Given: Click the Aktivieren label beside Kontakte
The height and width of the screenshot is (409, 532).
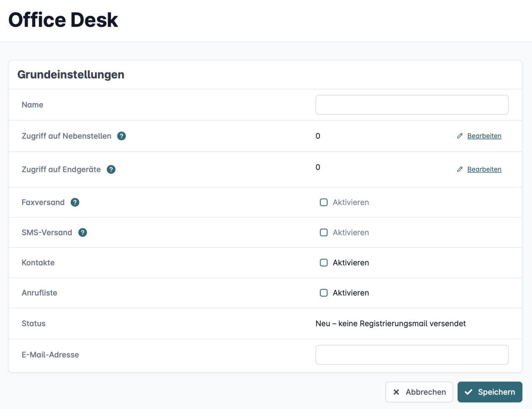Looking at the screenshot, I should 351,263.
